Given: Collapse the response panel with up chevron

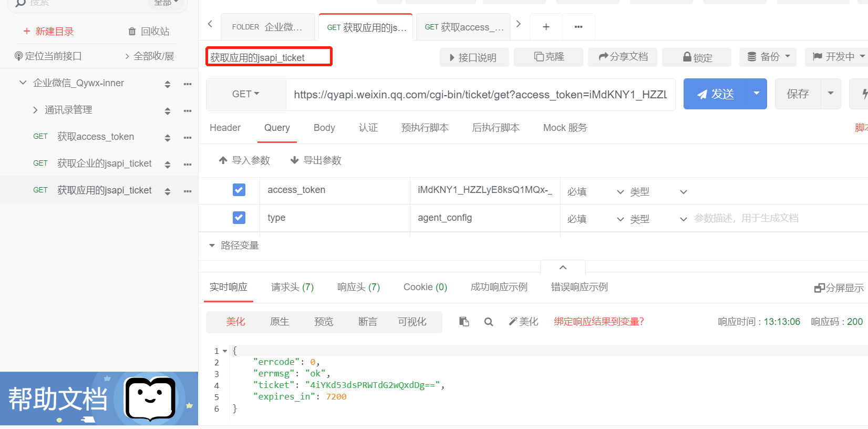Looking at the screenshot, I should [x=563, y=268].
